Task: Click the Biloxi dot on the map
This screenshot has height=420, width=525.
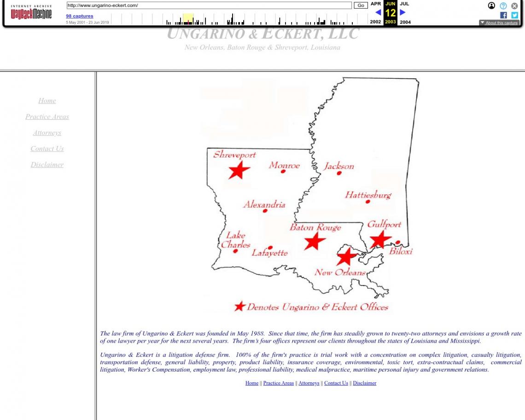Action: pos(398,242)
